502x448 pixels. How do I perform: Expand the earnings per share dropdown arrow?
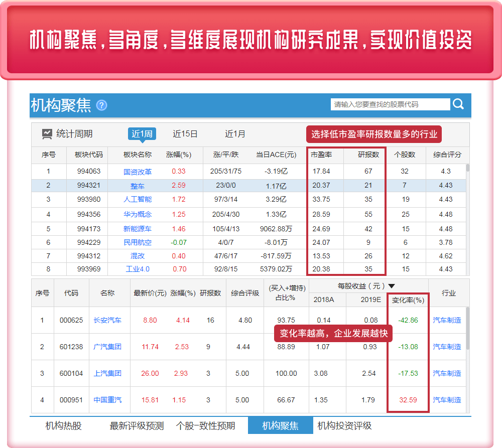(392, 286)
